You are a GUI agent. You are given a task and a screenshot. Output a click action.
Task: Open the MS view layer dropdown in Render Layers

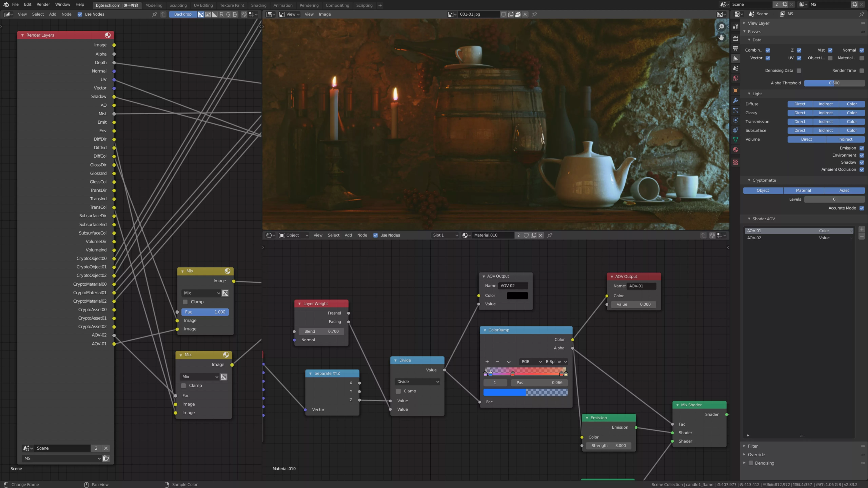click(62, 458)
